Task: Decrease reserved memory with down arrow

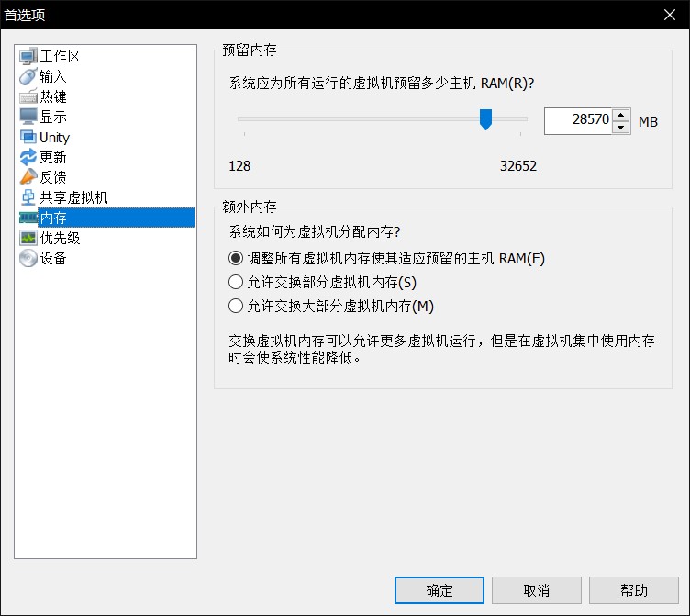Action: (620, 128)
